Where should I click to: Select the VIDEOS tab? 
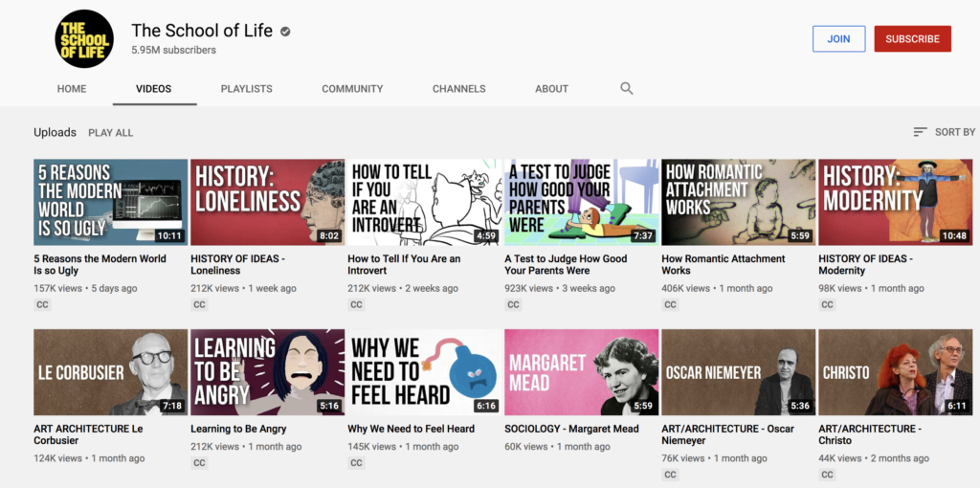point(154,89)
